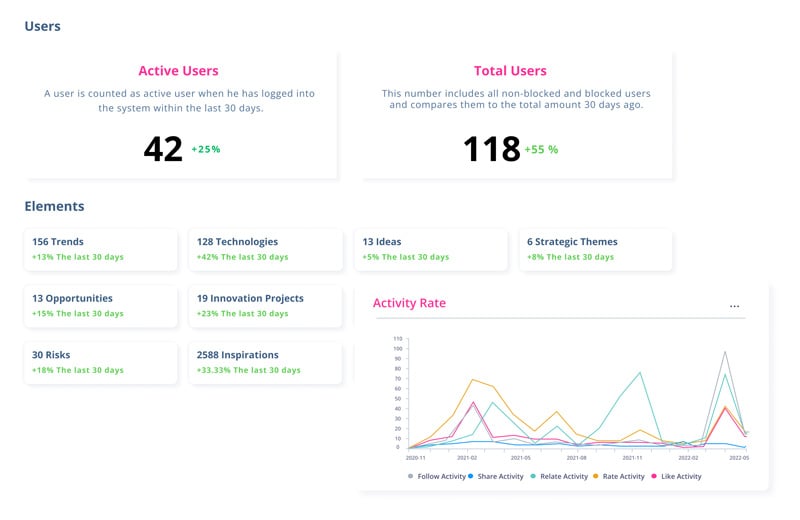Click the total users count 118
The height and width of the screenshot is (520, 800).
tap(491, 149)
